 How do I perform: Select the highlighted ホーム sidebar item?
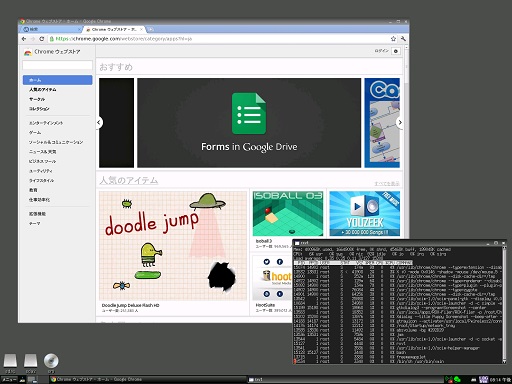click(57, 80)
